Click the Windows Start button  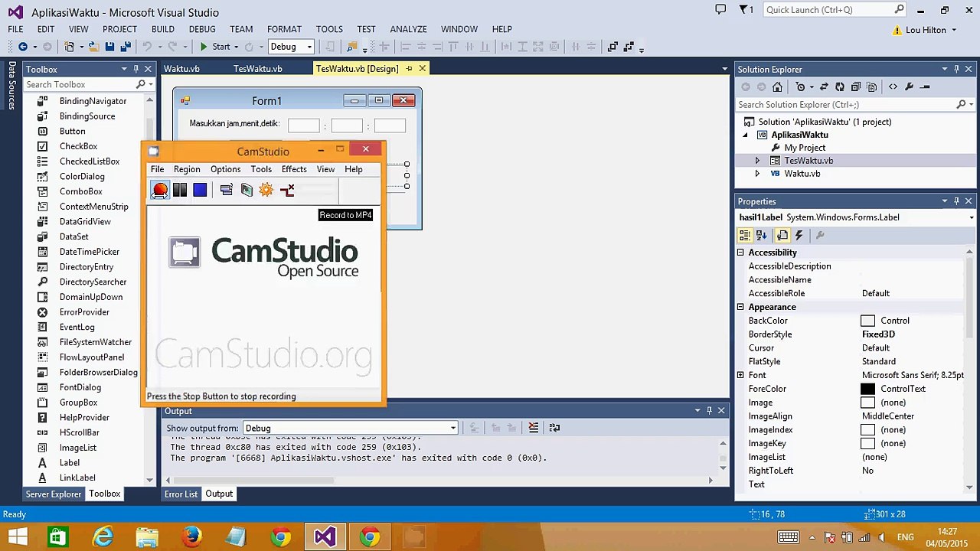point(18,537)
